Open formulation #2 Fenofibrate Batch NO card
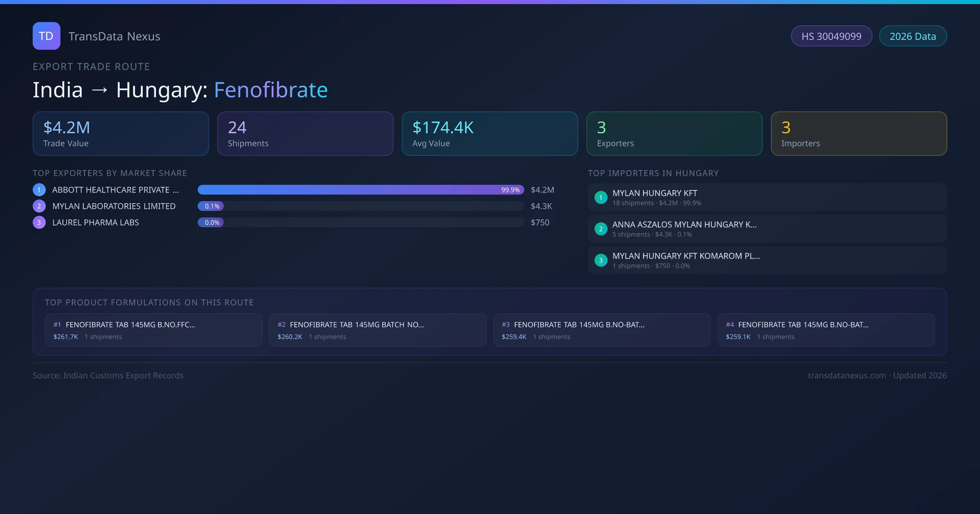980x514 pixels. click(378, 330)
